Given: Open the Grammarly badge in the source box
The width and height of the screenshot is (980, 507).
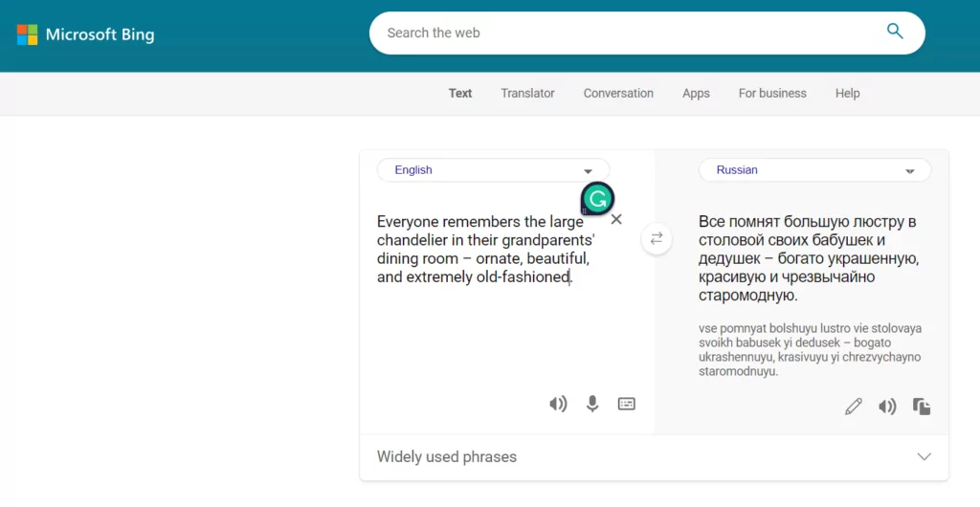Looking at the screenshot, I should (x=597, y=199).
